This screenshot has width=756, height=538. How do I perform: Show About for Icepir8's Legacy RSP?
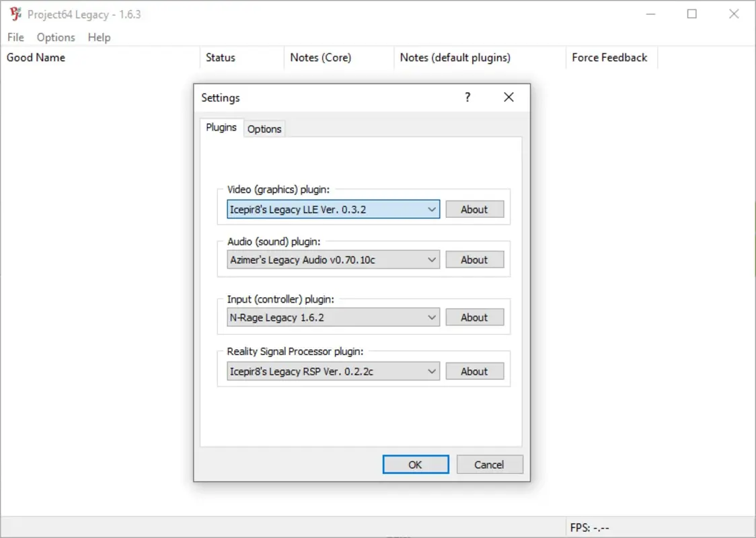point(475,371)
